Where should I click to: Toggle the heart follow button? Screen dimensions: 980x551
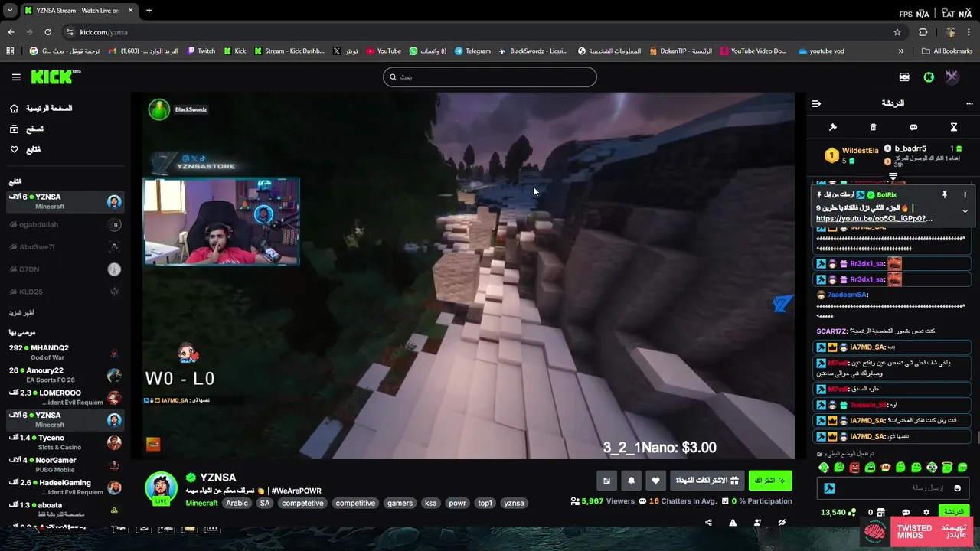pos(655,481)
